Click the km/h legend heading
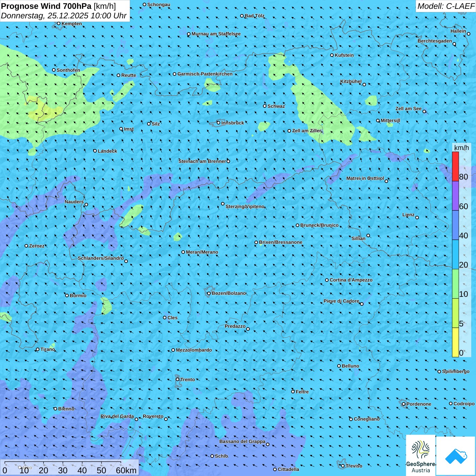Screen dimensions: 476x476 461,148
